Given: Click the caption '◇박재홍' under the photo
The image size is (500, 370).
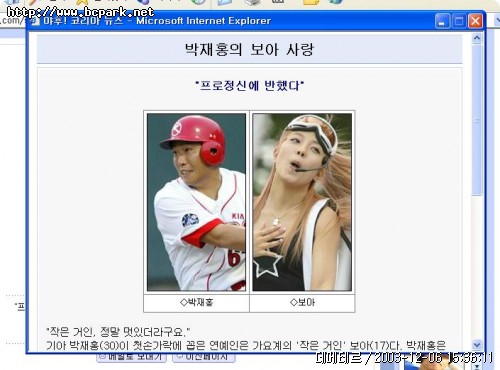Looking at the screenshot, I should pos(196,303).
